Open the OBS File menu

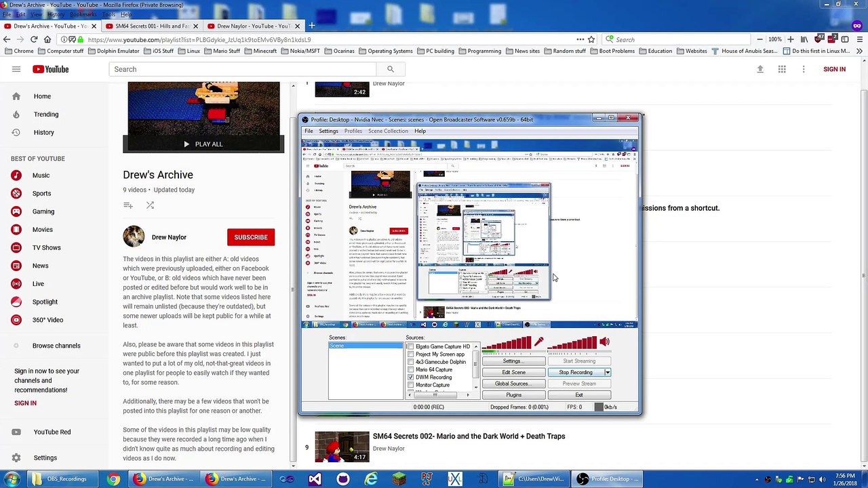(x=309, y=131)
